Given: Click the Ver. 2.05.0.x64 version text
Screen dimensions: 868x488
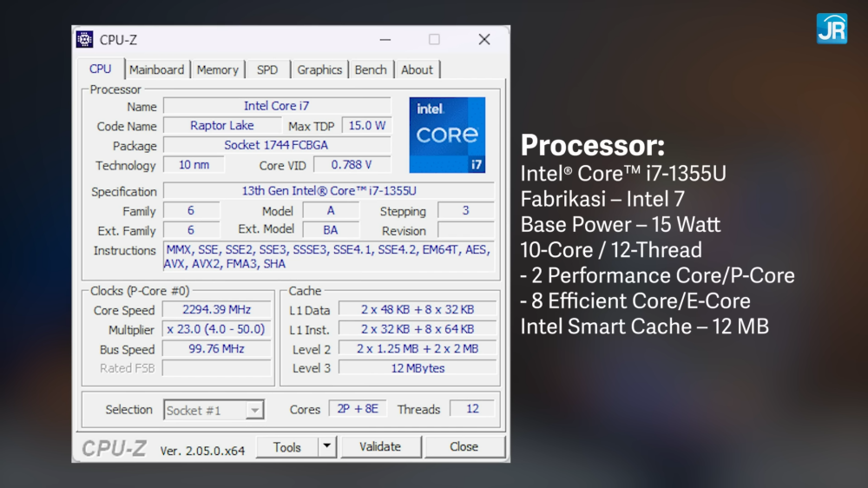Looking at the screenshot, I should coord(202,451).
